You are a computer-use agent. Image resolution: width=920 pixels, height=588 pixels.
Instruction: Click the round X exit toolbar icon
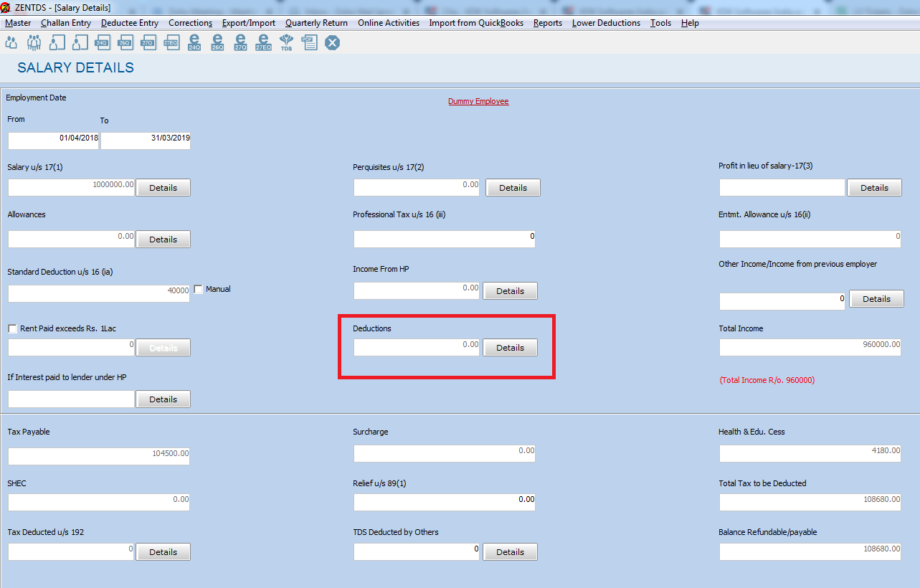point(332,43)
